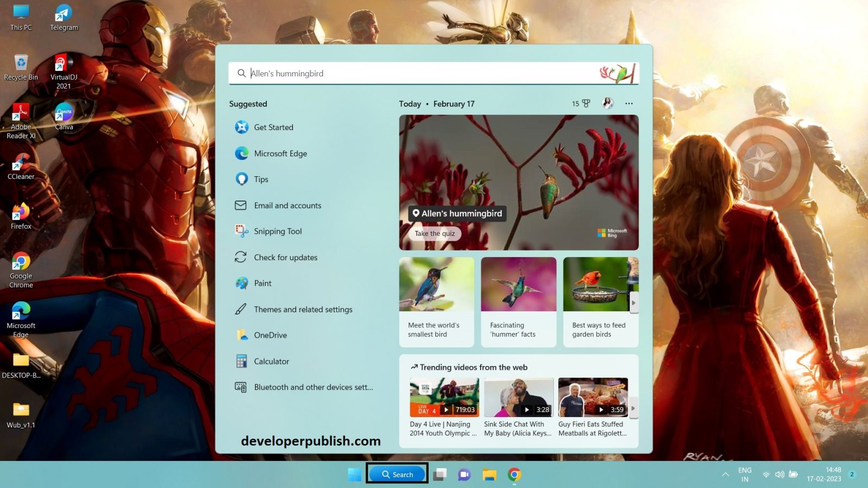Open Check for updates
This screenshot has height=488, width=868.
click(285, 257)
